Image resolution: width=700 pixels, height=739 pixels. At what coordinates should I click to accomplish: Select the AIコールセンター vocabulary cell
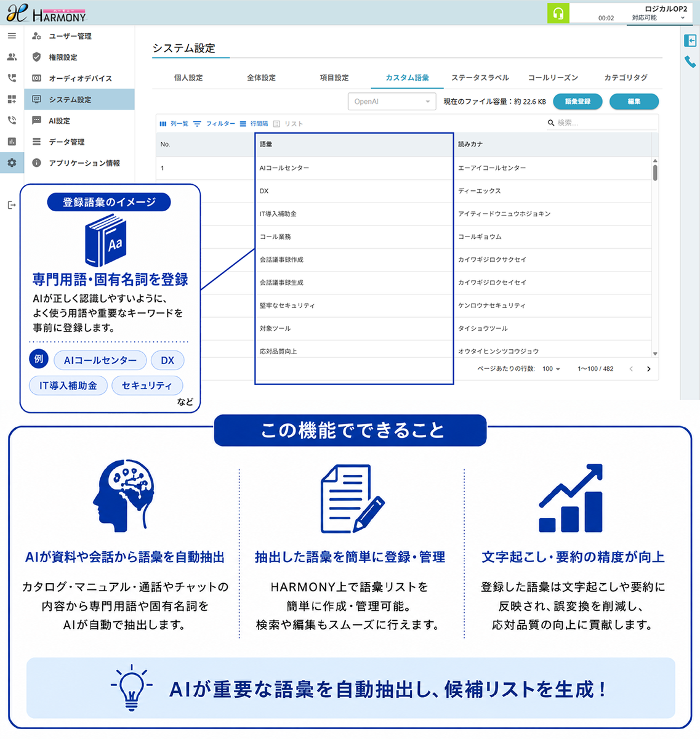(354, 168)
